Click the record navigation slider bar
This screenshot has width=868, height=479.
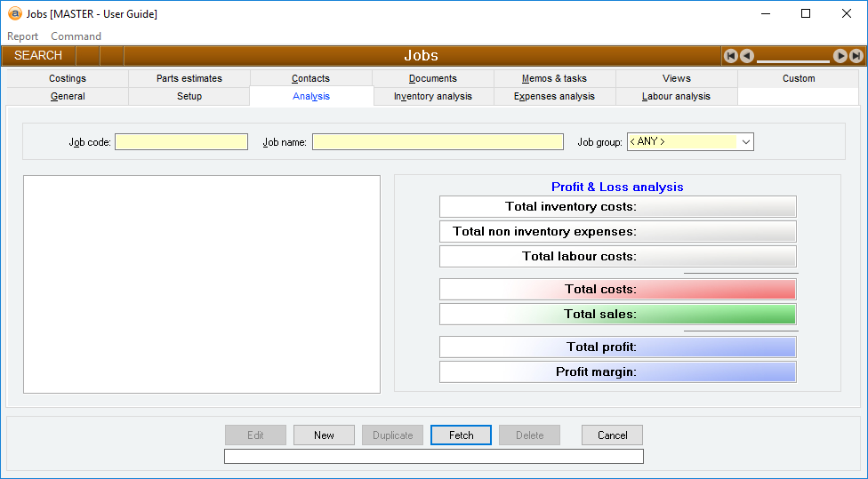tap(792, 59)
